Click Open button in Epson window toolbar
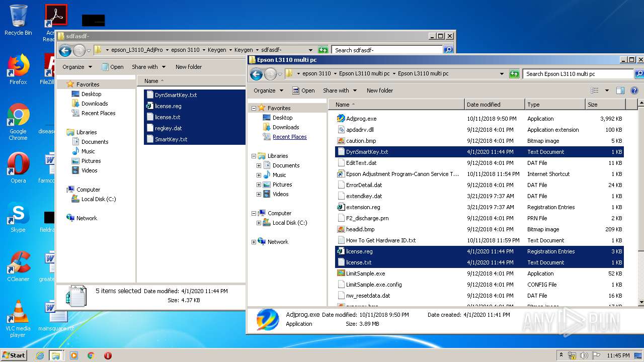 (303, 90)
